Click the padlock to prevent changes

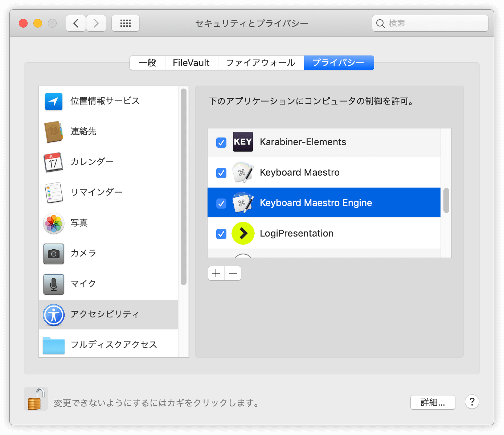coord(36,399)
